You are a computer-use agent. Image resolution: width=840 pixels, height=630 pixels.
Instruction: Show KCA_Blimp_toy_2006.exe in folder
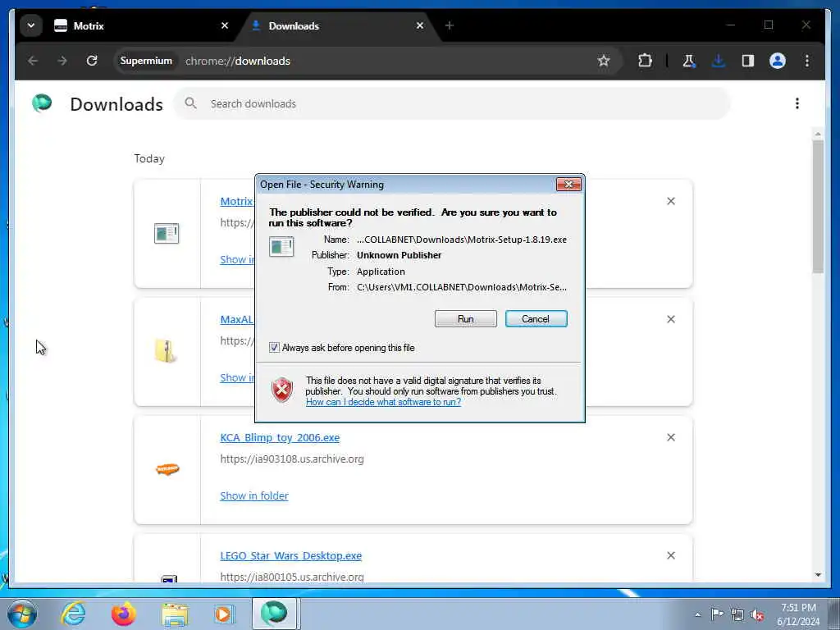[x=254, y=495]
